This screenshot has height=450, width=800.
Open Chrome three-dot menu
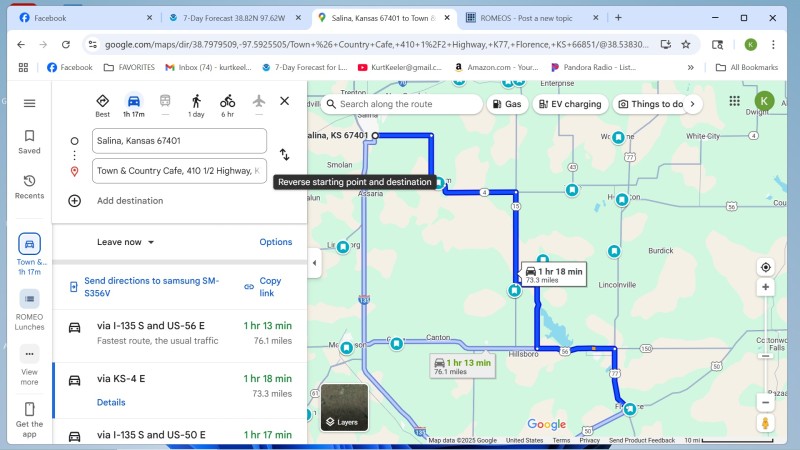tap(773, 44)
